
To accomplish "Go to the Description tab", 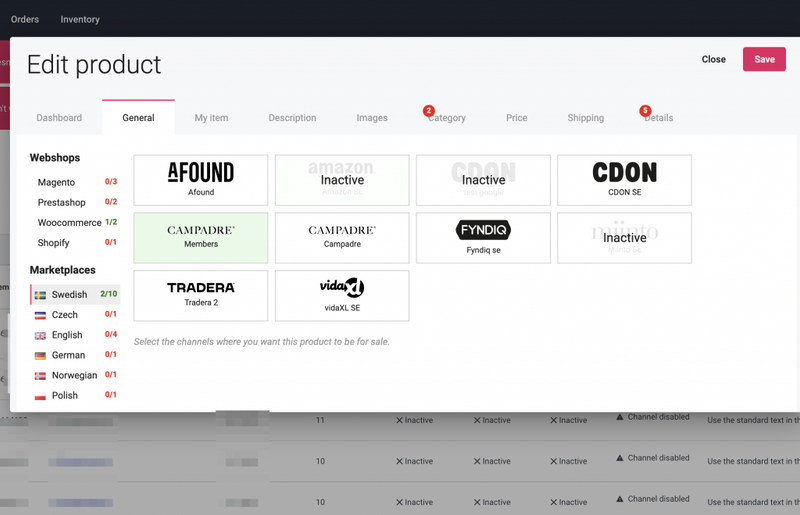I will [292, 118].
